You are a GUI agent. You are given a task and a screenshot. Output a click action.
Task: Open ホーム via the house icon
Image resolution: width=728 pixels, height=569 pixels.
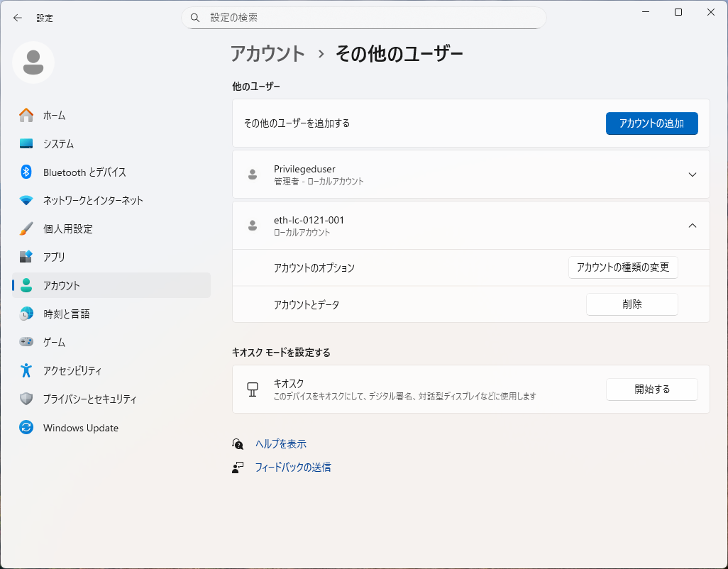point(26,115)
